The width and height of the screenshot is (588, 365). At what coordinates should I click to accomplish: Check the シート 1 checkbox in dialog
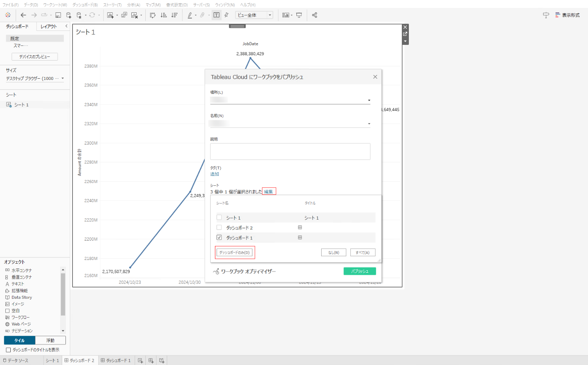point(219,218)
